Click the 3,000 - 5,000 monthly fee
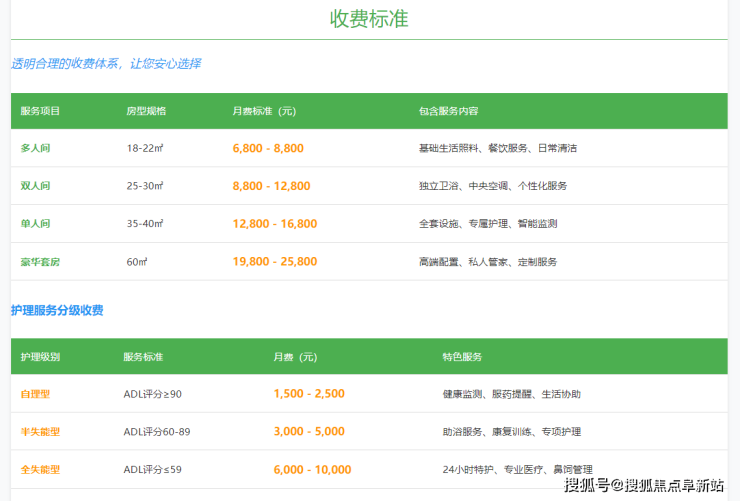This screenshot has width=740, height=501. coord(308,432)
